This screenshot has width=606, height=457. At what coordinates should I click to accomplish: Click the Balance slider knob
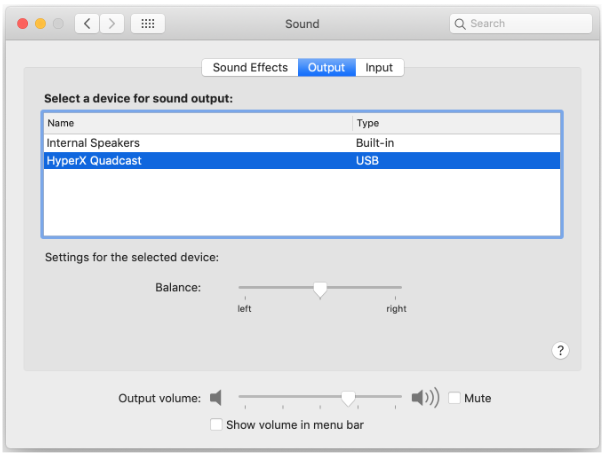(320, 289)
